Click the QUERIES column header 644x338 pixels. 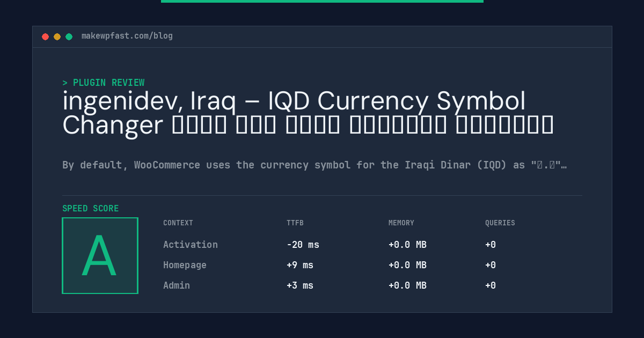point(500,223)
